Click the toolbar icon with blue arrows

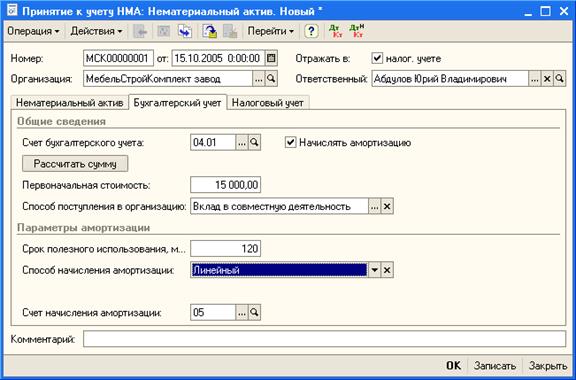[185, 31]
